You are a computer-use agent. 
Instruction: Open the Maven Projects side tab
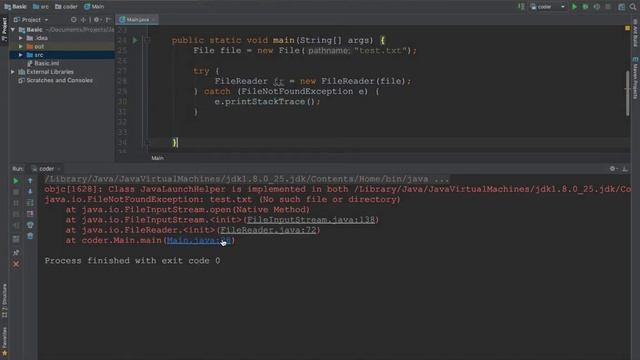click(x=636, y=78)
